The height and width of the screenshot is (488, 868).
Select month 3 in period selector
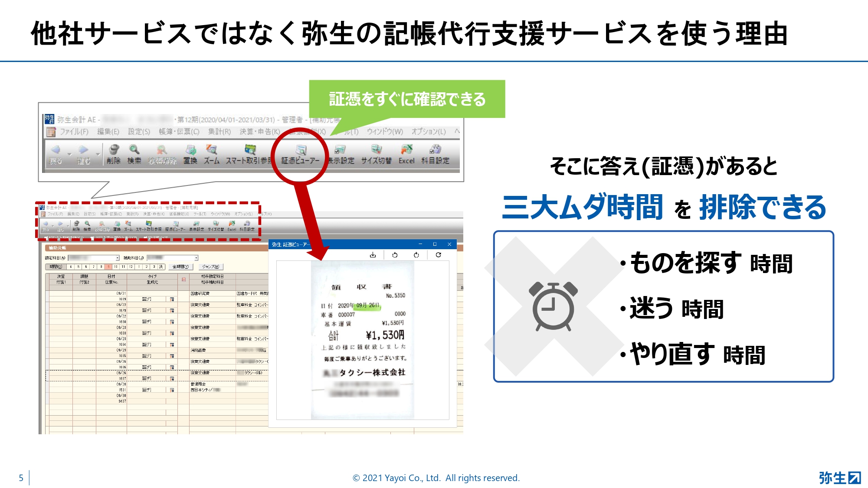pyautogui.click(x=154, y=267)
